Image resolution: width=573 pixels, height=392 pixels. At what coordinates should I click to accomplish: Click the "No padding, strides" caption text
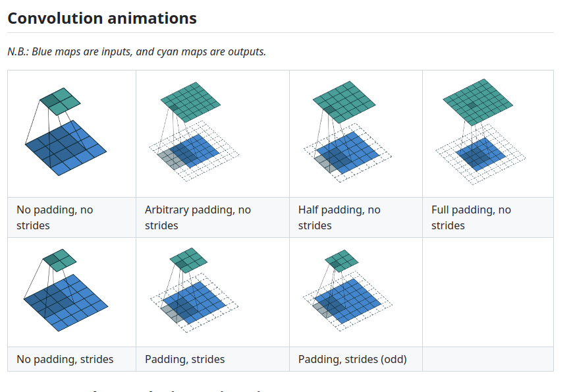tap(65, 359)
